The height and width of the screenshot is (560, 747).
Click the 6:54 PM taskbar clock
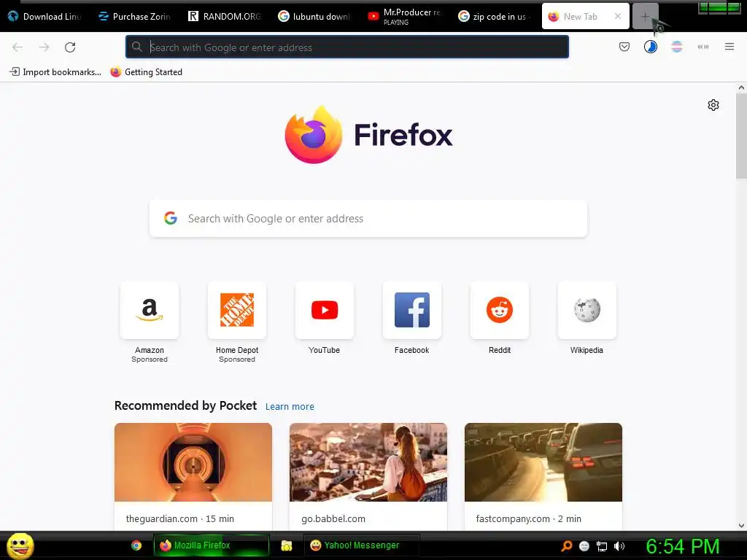click(x=683, y=546)
